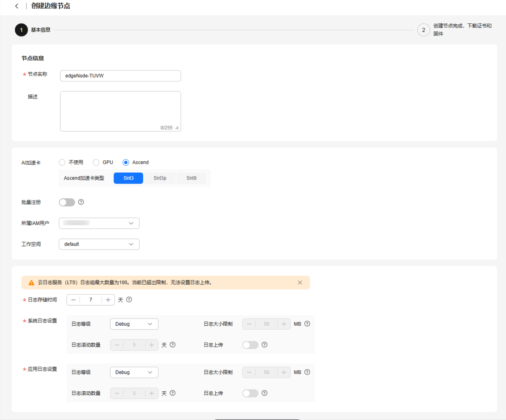Screen dimensions: 506x420
Task: Close the LTS log warning banner
Action: coord(300,283)
